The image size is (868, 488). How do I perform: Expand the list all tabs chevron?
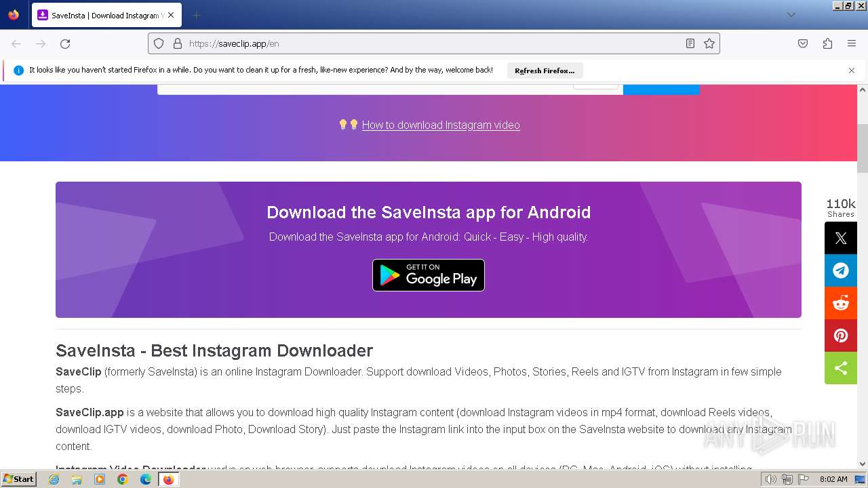pos(791,15)
